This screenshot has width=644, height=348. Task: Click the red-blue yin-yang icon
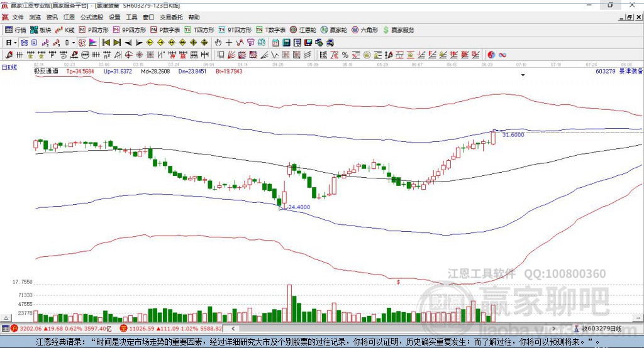point(491,55)
